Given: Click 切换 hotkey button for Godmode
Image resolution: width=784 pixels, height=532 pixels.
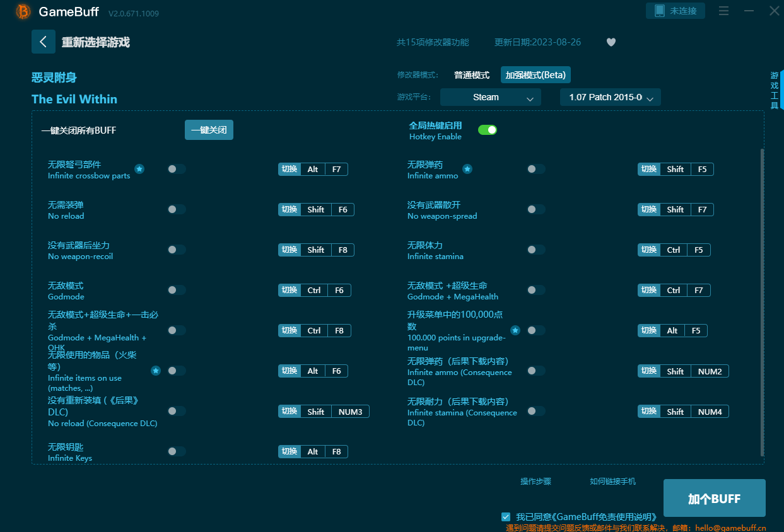Looking at the screenshot, I should (x=290, y=290).
